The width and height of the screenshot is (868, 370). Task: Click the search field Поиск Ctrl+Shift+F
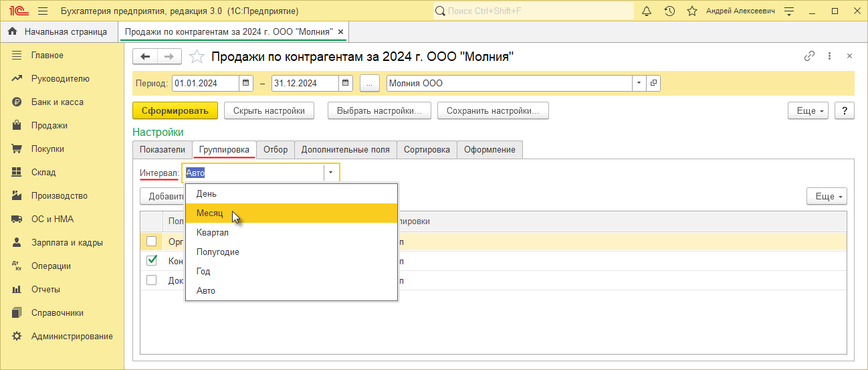pos(534,11)
